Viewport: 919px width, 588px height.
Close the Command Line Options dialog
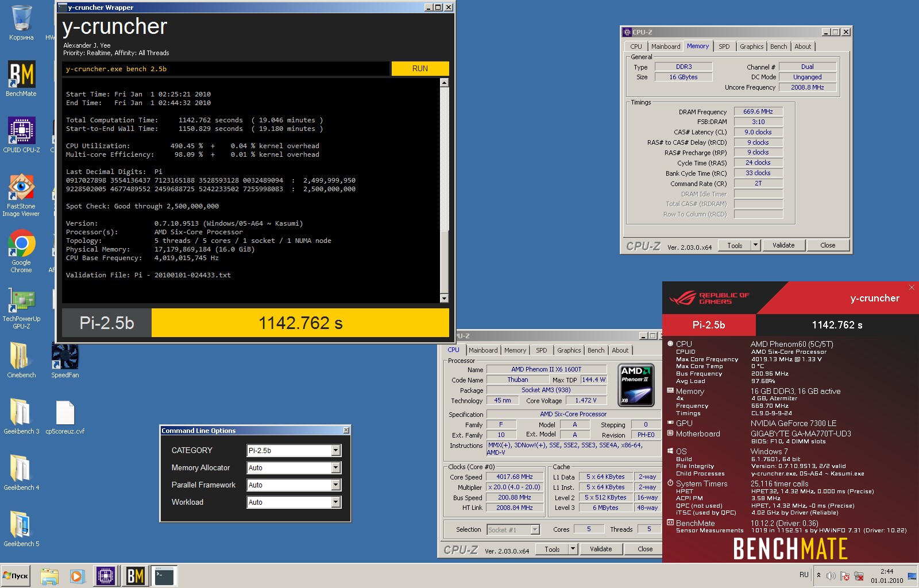click(x=346, y=430)
